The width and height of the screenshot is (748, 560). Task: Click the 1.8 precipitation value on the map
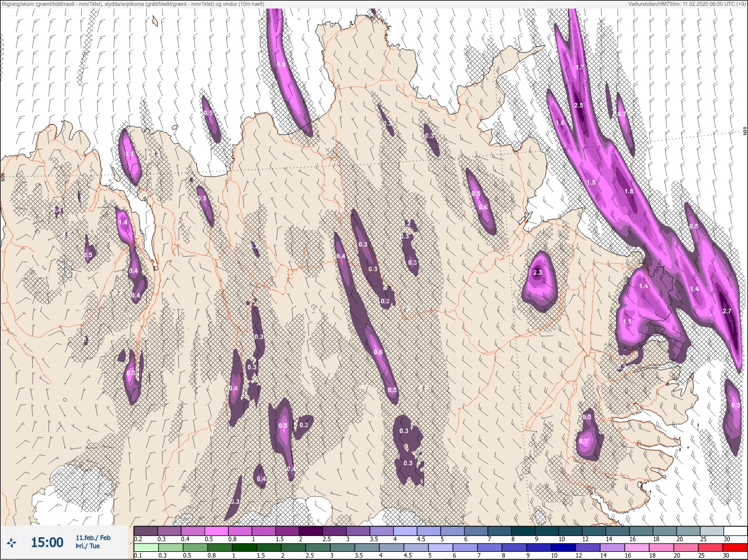[x=629, y=191]
